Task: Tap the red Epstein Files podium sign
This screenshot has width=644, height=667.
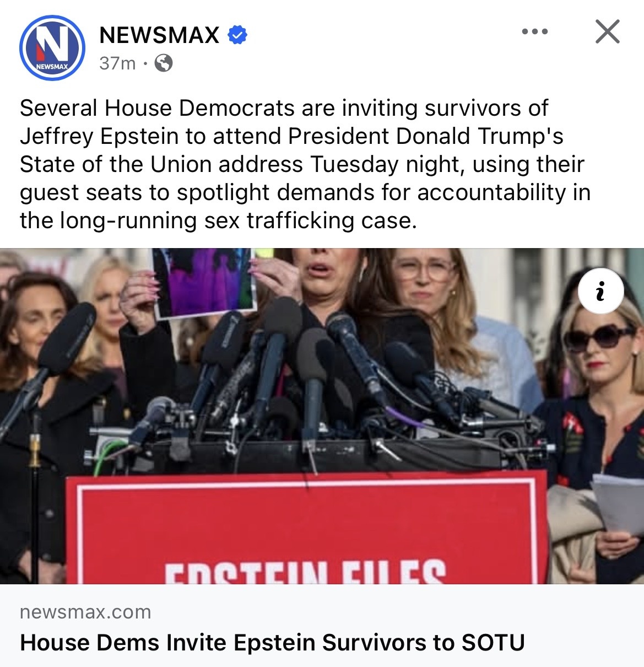Action: pyautogui.click(x=306, y=529)
